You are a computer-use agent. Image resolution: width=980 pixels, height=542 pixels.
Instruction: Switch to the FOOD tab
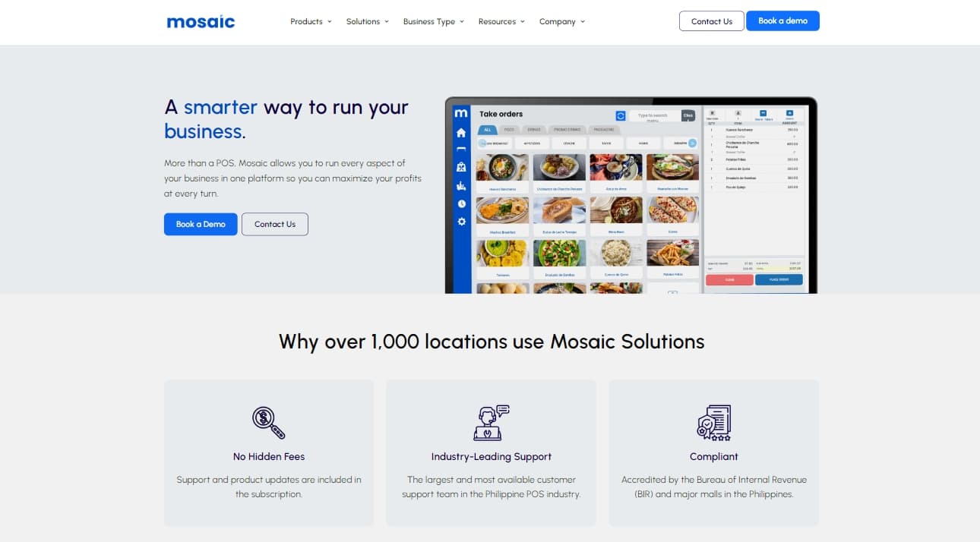tap(509, 130)
